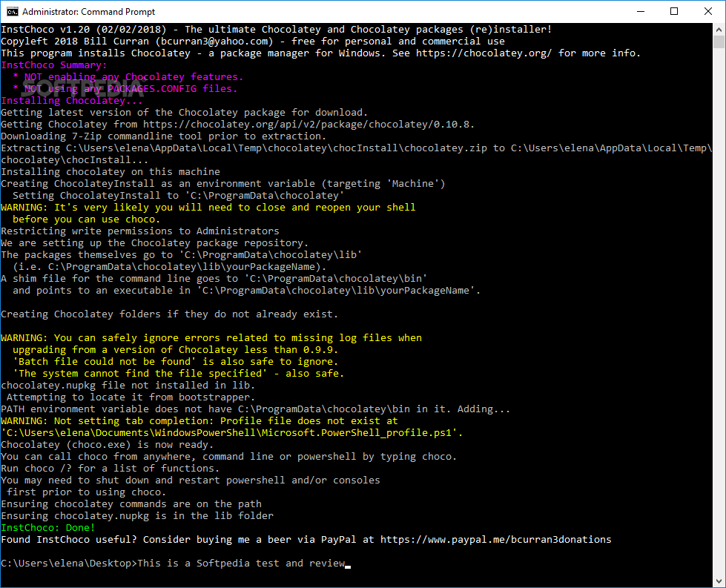Click the bcurran3@yahoo.com email text
This screenshot has width=726, height=588.
coord(214,42)
